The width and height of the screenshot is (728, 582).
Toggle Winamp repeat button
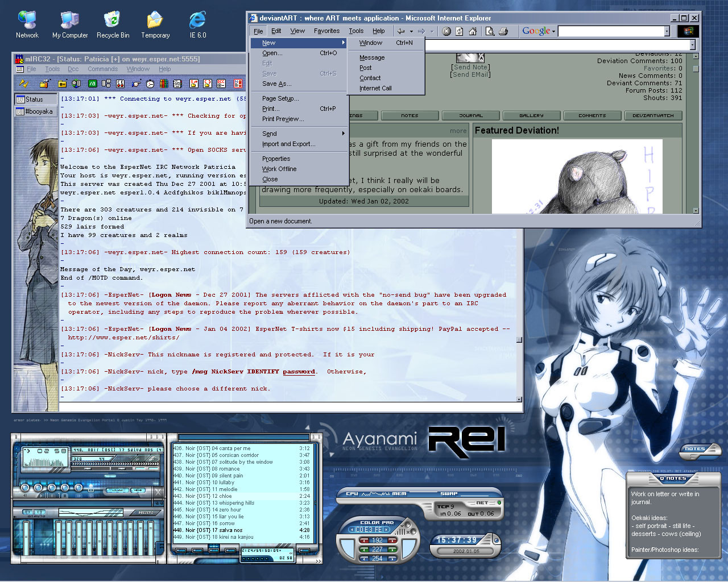pyautogui.click(x=138, y=490)
